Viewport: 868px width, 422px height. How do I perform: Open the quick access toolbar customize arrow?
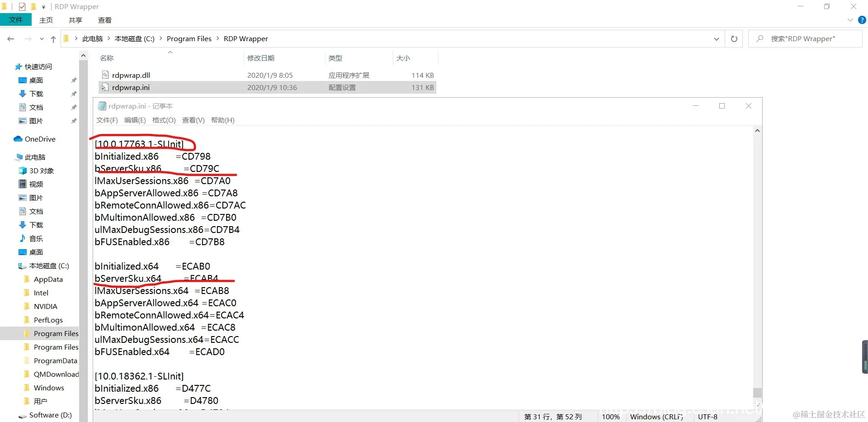click(43, 7)
